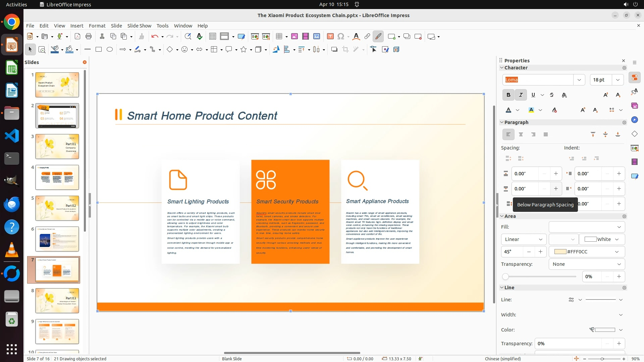Click the Display Grid icon
This screenshot has height=362, width=644.
pyautogui.click(x=212, y=37)
